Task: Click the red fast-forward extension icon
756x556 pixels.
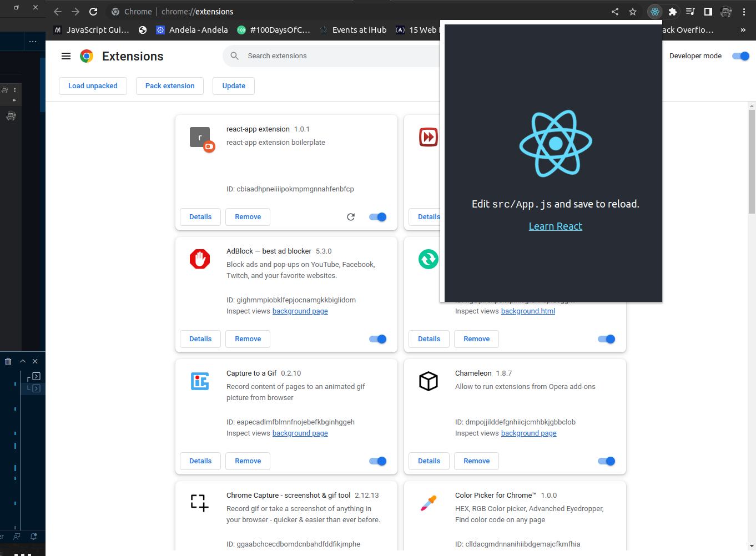Action: pyautogui.click(x=429, y=137)
